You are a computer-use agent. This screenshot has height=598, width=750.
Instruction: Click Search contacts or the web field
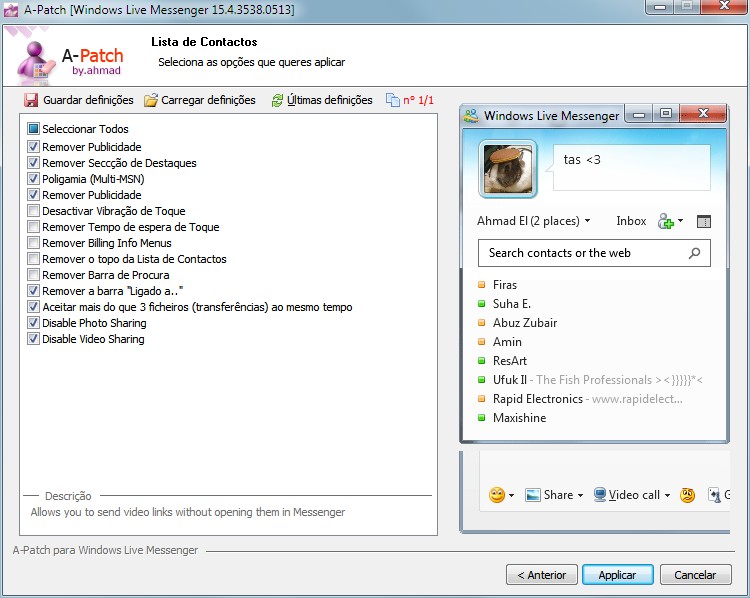pyautogui.click(x=594, y=253)
